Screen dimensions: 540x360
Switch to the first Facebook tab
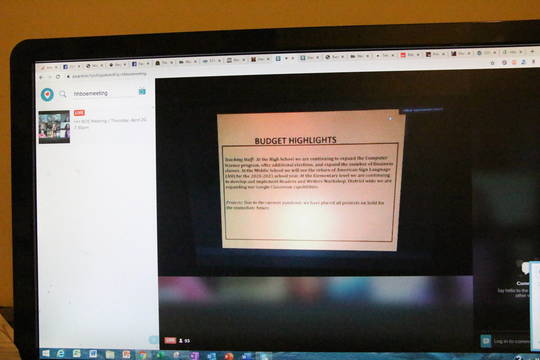[71, 66]
